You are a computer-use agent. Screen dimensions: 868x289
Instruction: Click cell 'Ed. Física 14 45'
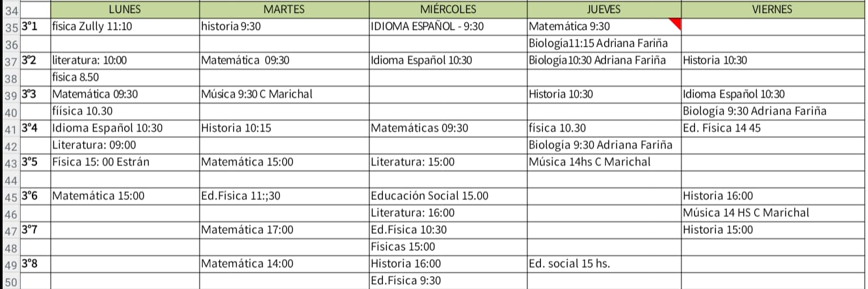coord(771,128)
